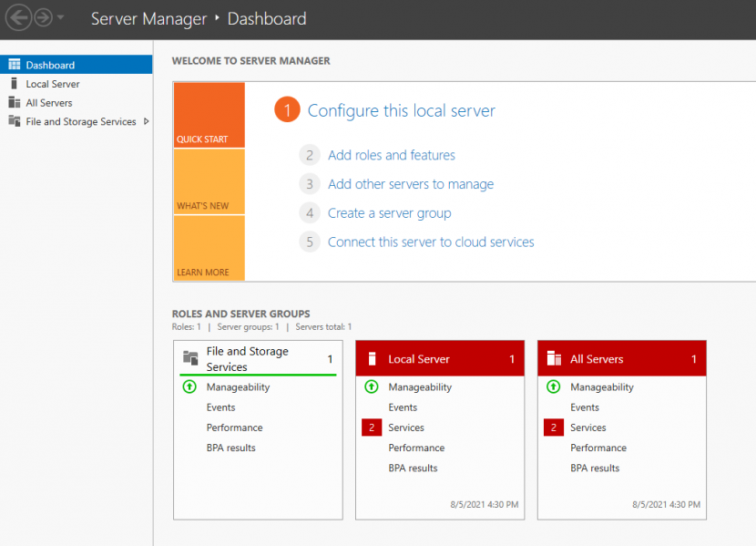Expand File and Storage Services in sidebar
The height and width of the screenshot is (546, 756).
(147, 121)
